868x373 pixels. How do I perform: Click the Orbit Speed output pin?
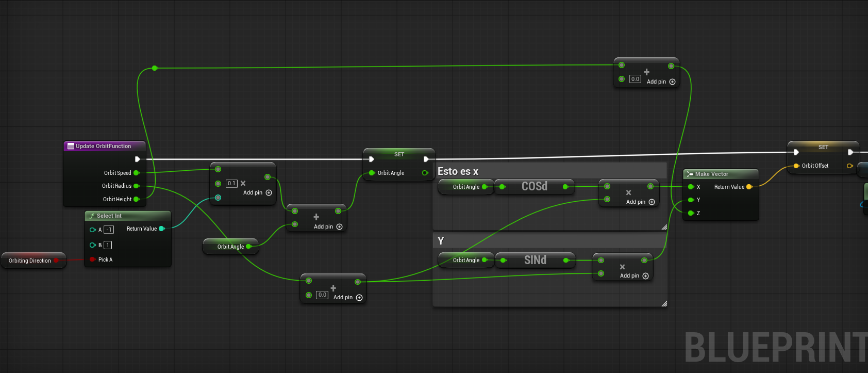coord(137,173)
